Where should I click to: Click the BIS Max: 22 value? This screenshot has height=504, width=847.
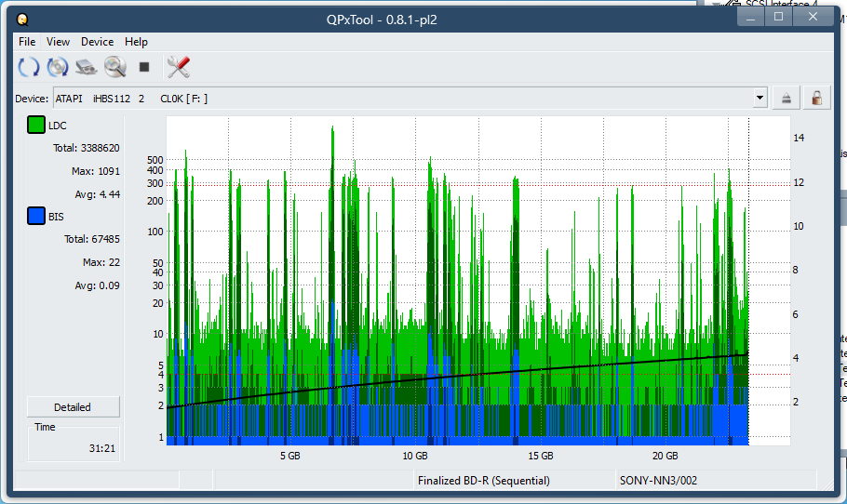(x=101, y=262)
